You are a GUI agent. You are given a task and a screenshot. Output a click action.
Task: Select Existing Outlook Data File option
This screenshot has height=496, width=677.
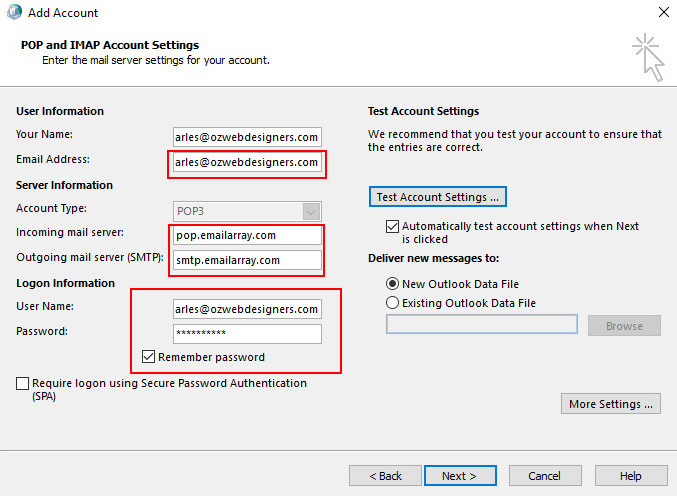[391, 302]
